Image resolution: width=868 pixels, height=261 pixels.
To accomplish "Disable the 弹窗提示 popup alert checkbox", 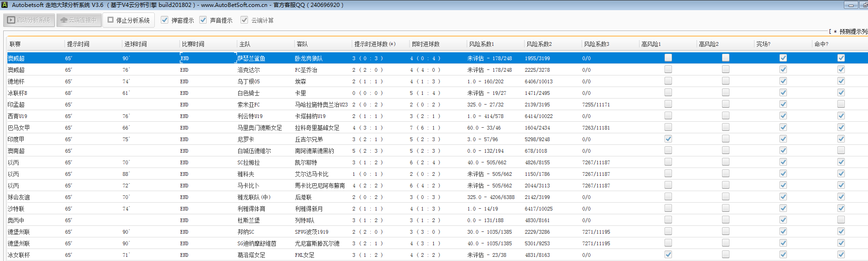I will coord(165,20).
